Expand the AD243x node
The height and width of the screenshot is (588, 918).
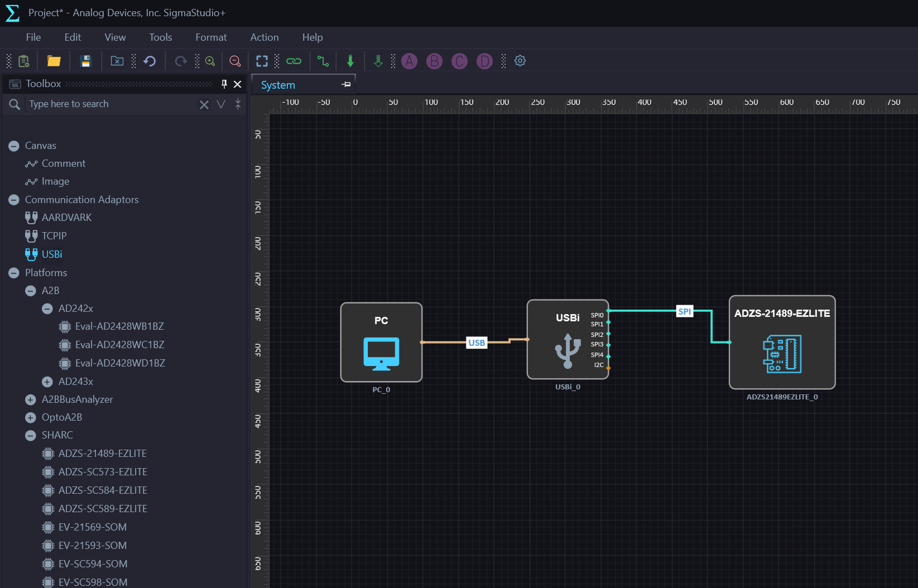tap(47, 382)
